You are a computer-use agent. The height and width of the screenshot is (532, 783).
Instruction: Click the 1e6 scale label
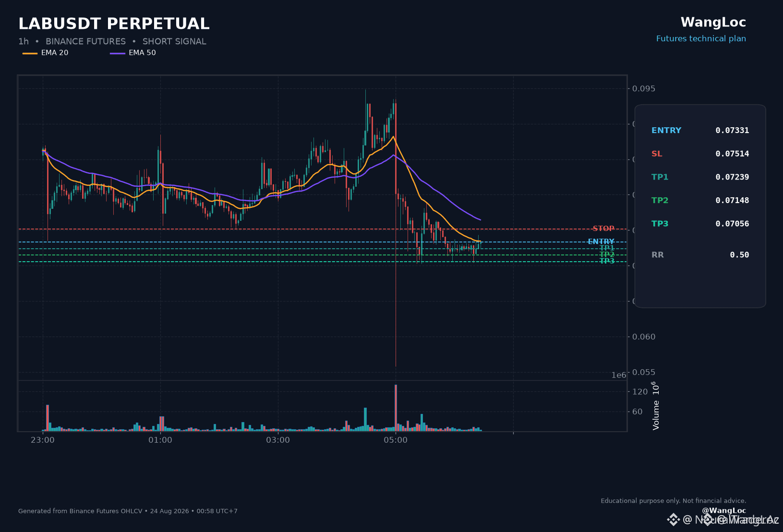click(619, 375)
